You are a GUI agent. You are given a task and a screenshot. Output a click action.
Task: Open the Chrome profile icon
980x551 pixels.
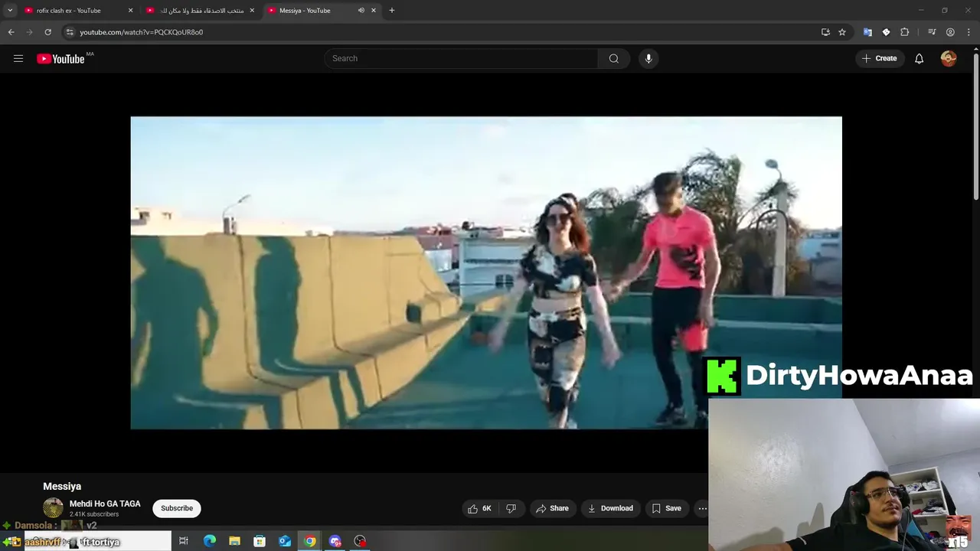click(x=950, y=32)
